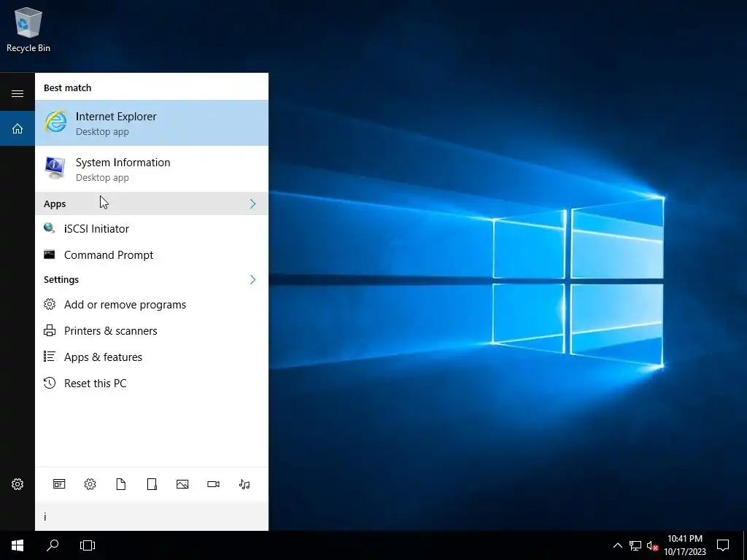Image resolution: width=747 pixels, height=560 pixels.
Task: Filter search by Videos icon
Action: (x=214, y=484)
